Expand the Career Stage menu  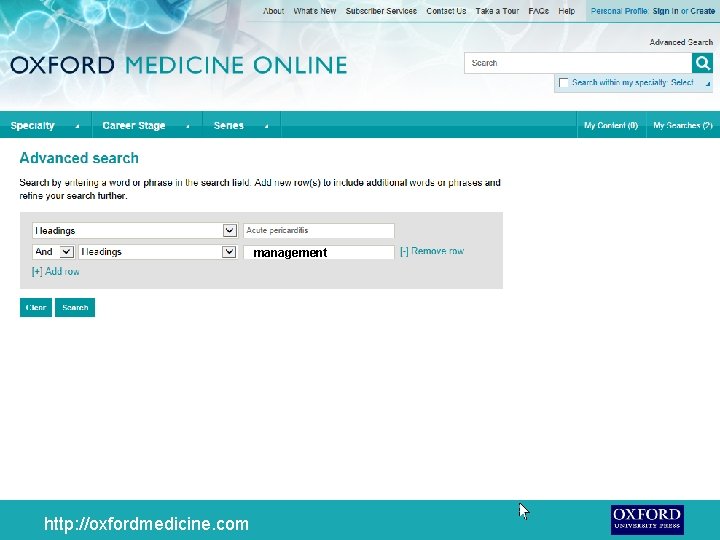click(x=147, y=125)
